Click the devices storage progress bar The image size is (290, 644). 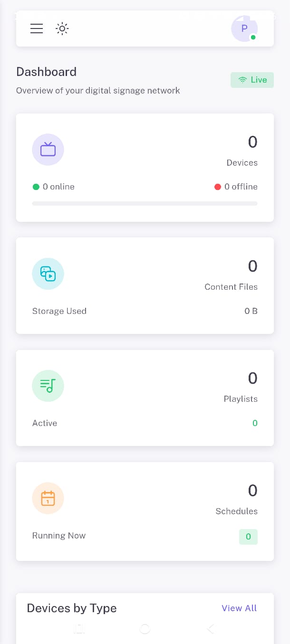(x=145, y=203)
